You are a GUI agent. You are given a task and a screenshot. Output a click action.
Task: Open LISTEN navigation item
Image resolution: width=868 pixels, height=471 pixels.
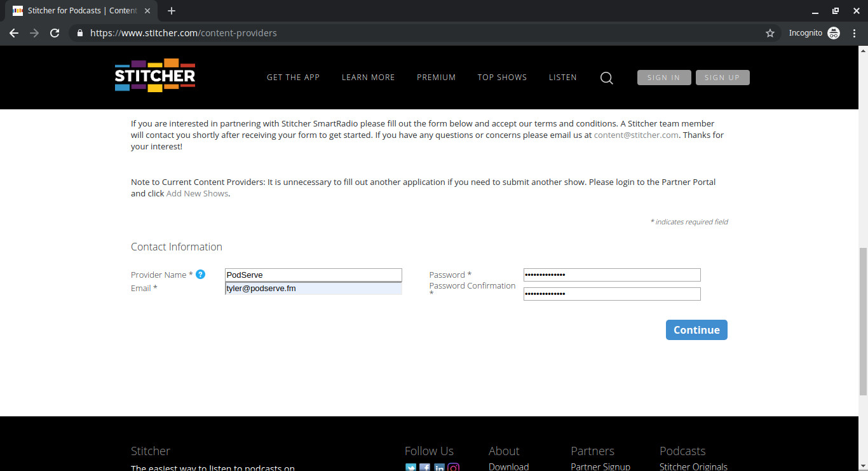point(563,78)
